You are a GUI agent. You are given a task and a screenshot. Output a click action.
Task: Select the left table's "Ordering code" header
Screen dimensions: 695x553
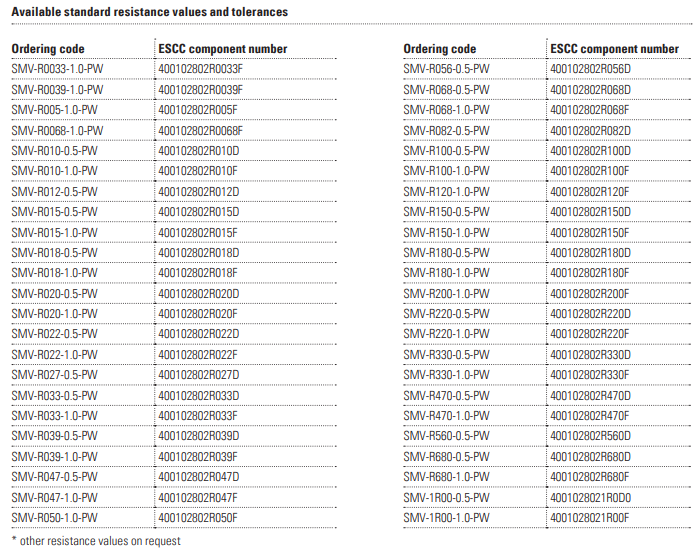[48, 49]
